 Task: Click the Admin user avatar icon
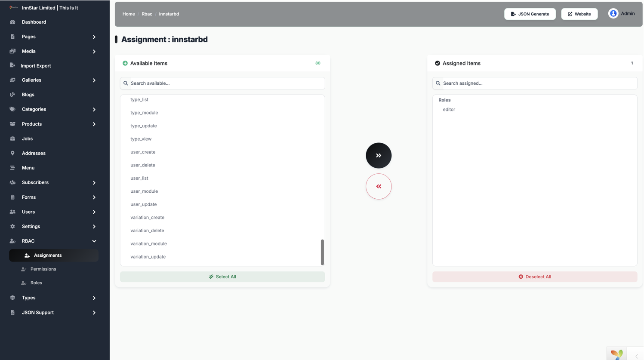pos(613,13)
